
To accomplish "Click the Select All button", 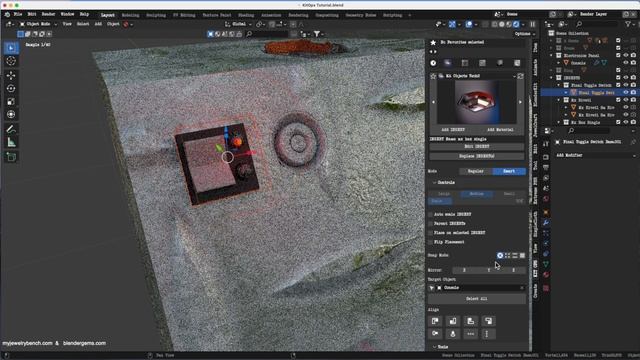I will tap(477, 299).
